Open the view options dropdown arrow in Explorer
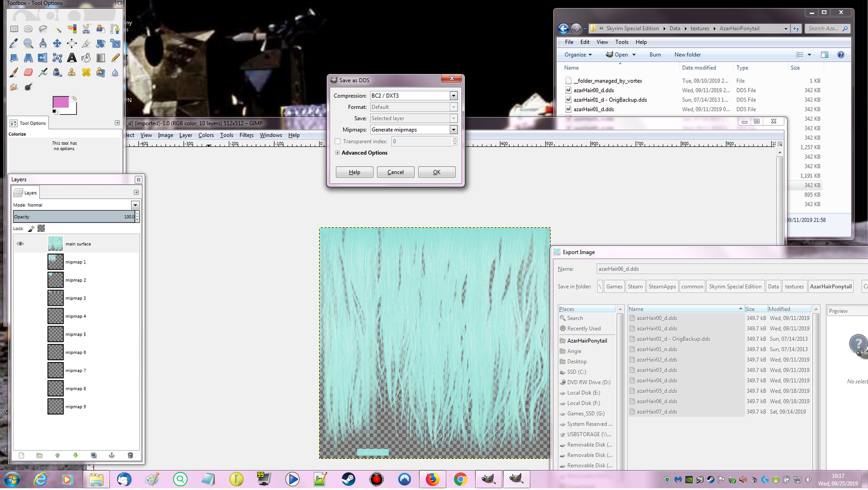The height and width of the screenshot is (490, 868). click(x=809, y=55)
